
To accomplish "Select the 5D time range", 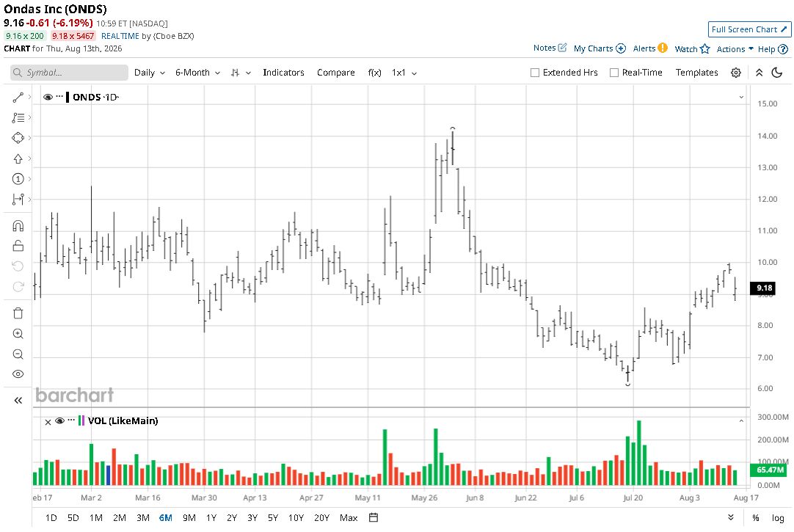I will [73, 517].
